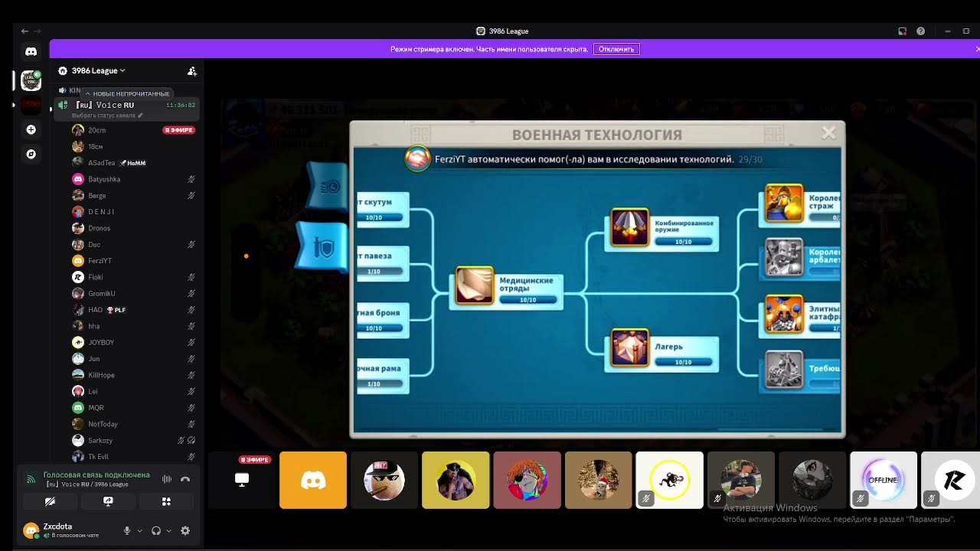The image size is (980, 551).
Task: Select the live stream tile with monitor
Action: pyautogui.click(x=242, y=480)
